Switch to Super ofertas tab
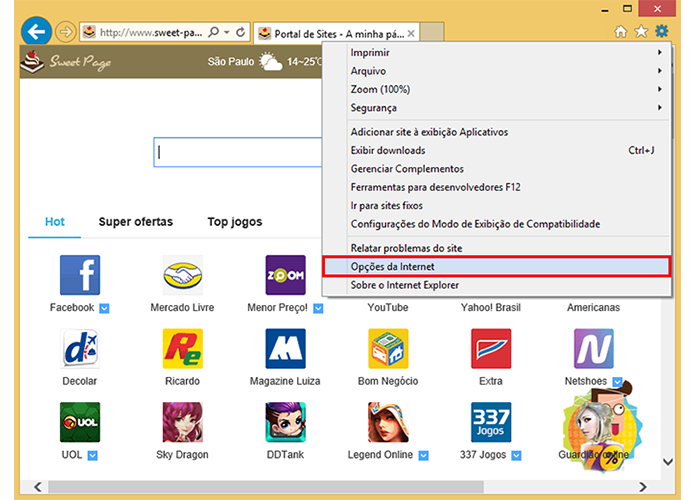 point(136,222)
